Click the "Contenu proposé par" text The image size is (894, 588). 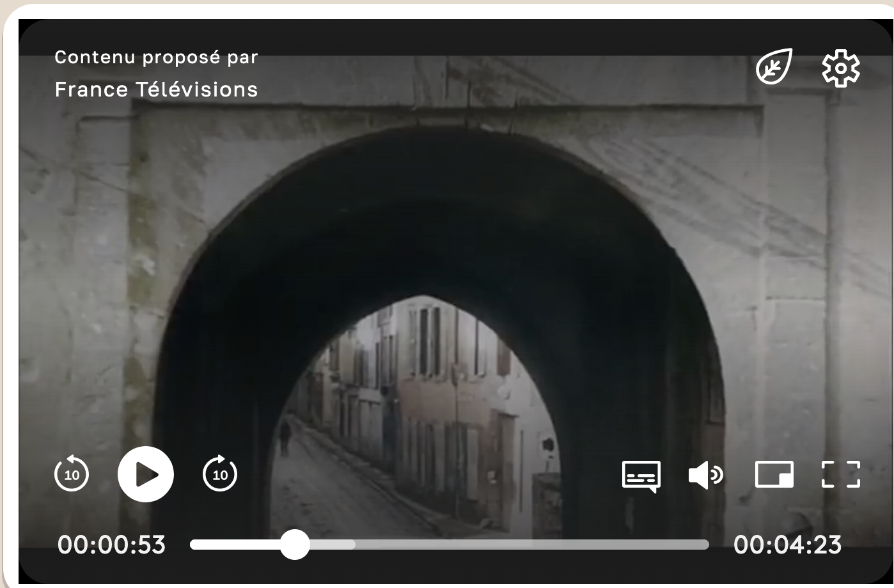[156, 58]
